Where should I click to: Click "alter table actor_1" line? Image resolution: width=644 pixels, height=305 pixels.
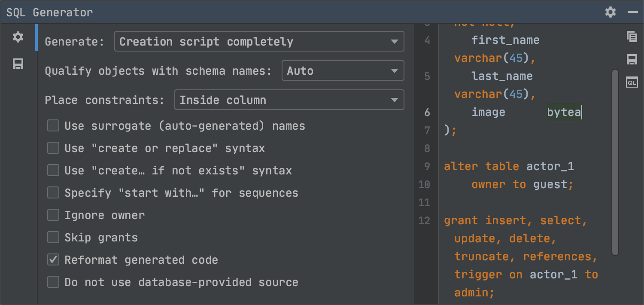pyautogui.click(x=509, y=167)
